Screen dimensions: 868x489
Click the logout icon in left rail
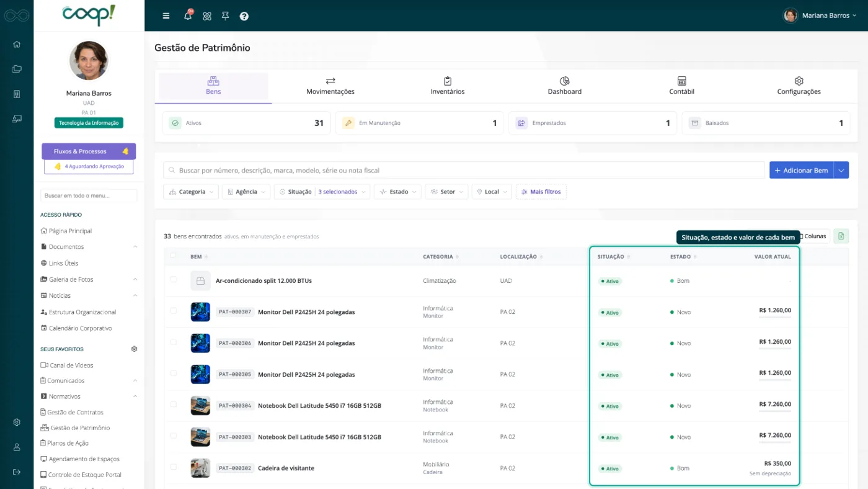(x=17, y=472)
